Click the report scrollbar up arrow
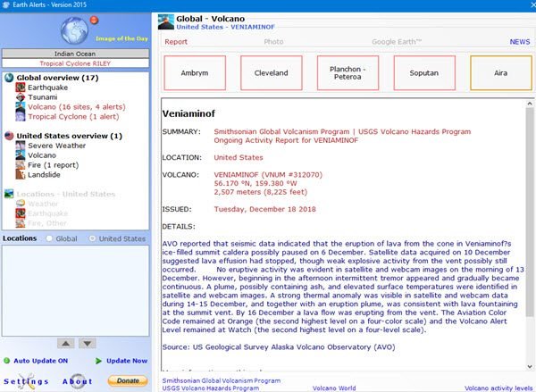 [x=530, y=104]
